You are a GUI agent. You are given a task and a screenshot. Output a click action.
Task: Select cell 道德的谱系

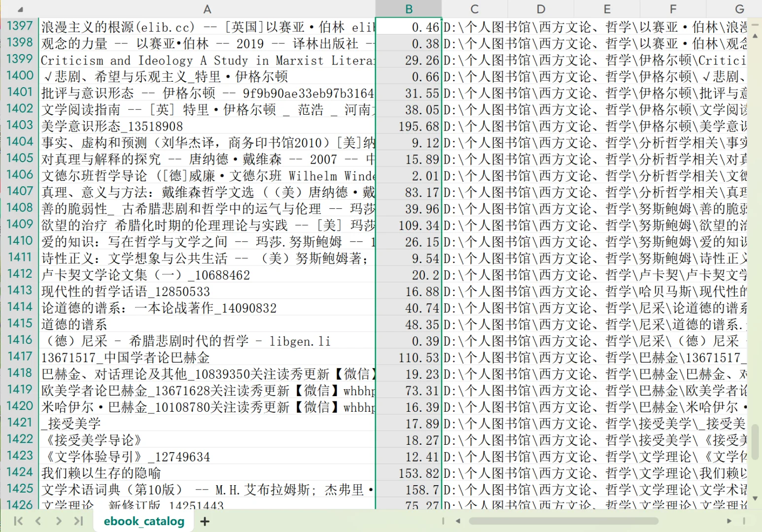207,324
